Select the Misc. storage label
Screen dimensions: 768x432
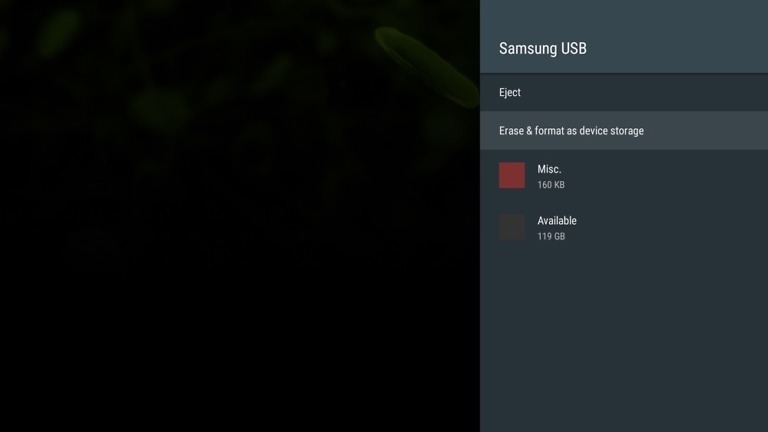549,169
